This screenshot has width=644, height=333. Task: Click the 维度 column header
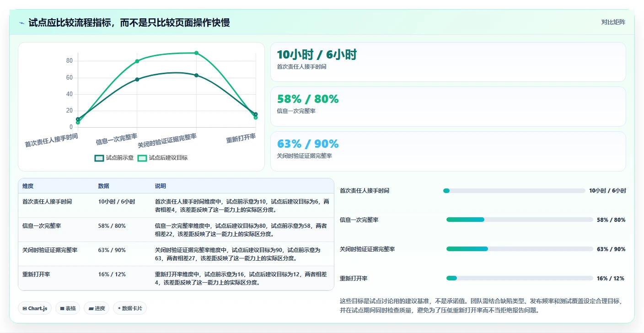coord(28,186)
